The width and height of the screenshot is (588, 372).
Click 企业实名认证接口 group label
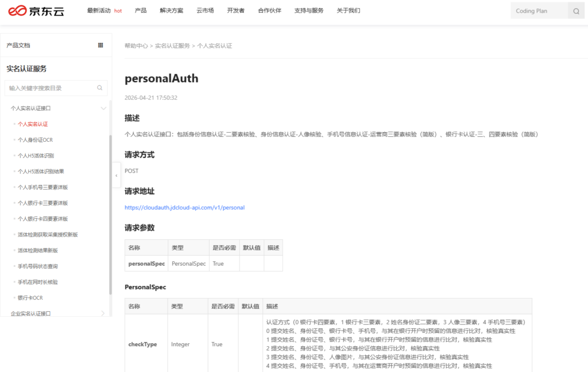pyautogui.click(x=31, y=313)
